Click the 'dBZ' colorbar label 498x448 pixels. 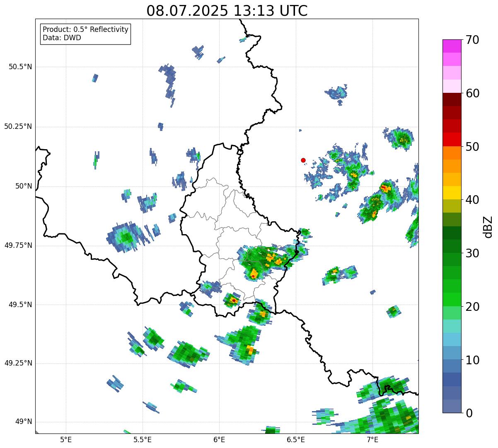click(x=488, y=226)
